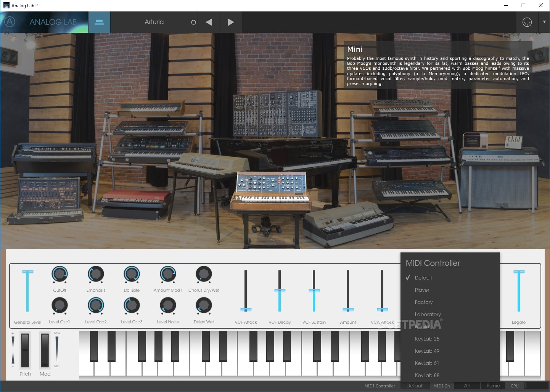Click the circle icon next to Arturia
Viewport: 550px width, 392px height.
click(193, 22)
